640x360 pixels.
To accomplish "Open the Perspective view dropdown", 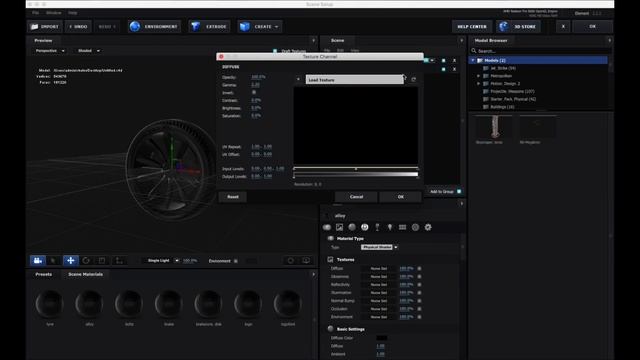I will pos(50,51).
